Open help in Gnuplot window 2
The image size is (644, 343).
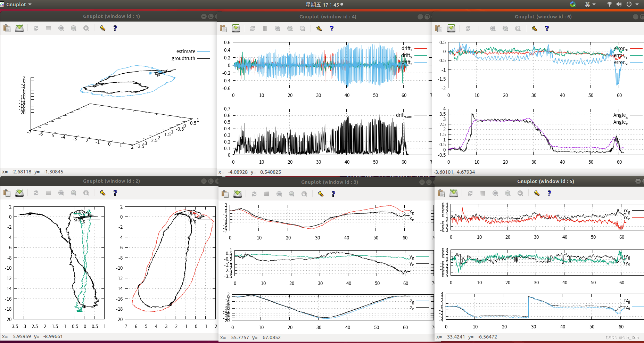[115, 193]
